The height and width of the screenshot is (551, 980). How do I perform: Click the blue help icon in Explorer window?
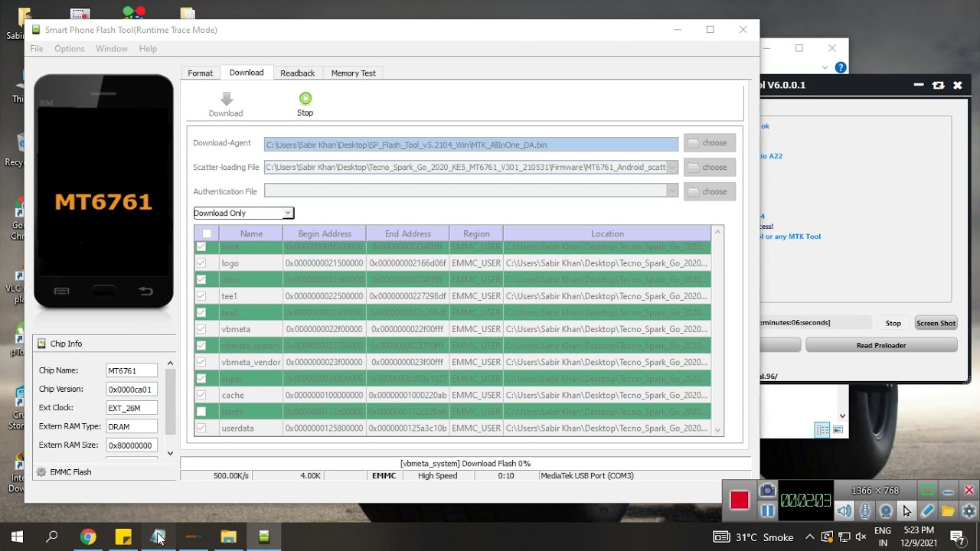(841, 67)
